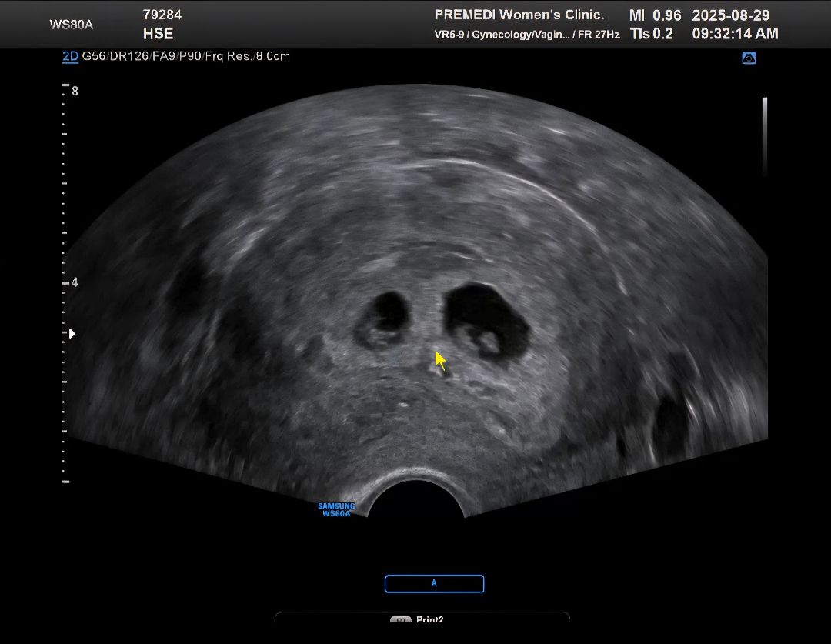Click the Samsung WS80A probe orientation logo
The image size is (831, 644).
(x=336, y=509)
